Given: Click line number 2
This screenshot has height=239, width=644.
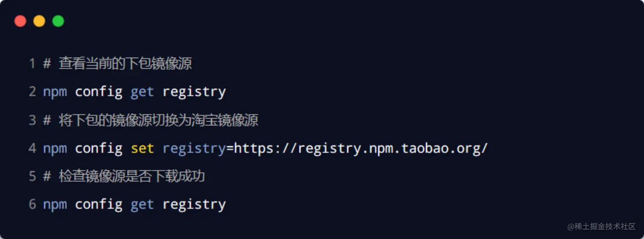Looking at the screenshot, I should pyautogui.click(x=32, y=91).
